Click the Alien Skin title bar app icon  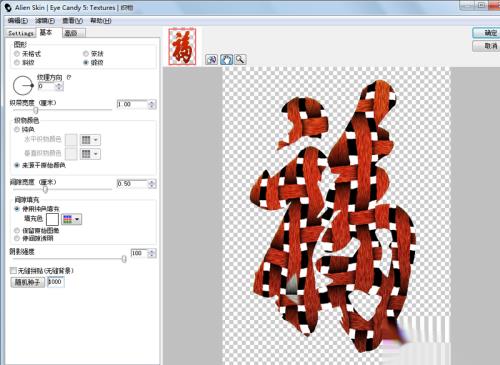[8, 7]
